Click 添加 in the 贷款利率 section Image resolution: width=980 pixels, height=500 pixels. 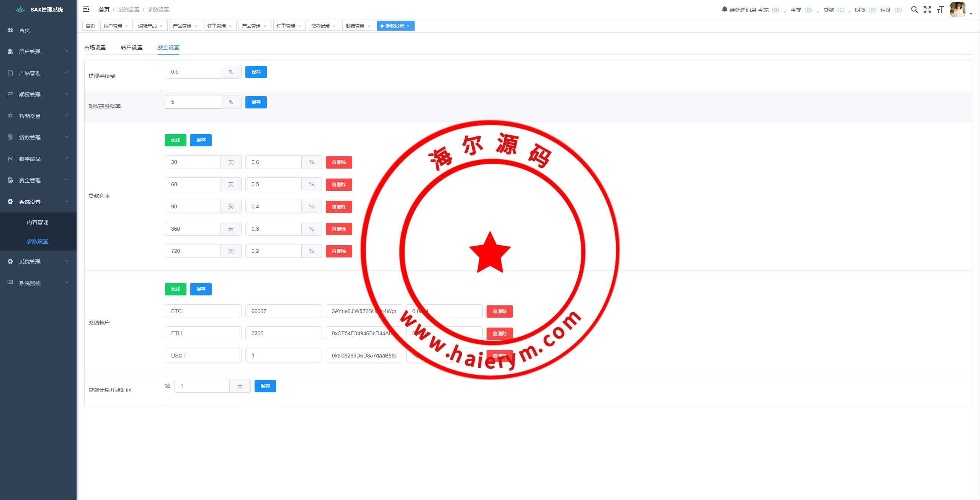tap(175, 140)
